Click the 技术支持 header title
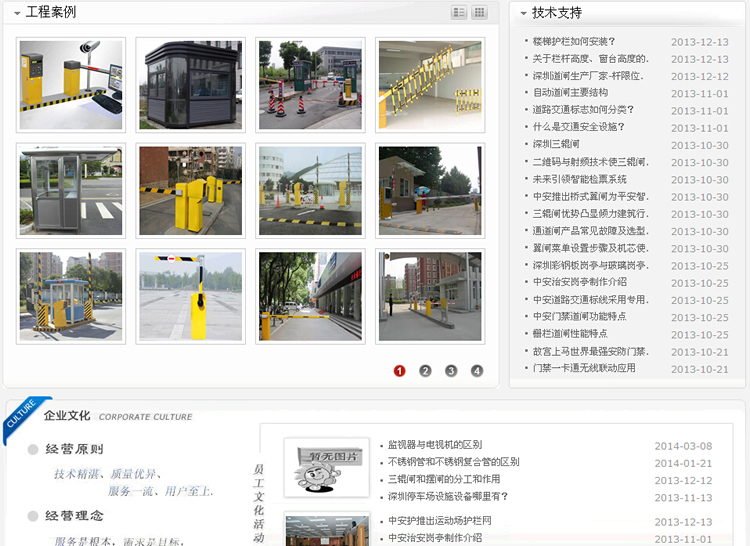The width and height of the screenshot is (750, 546). tap(557, 13)
